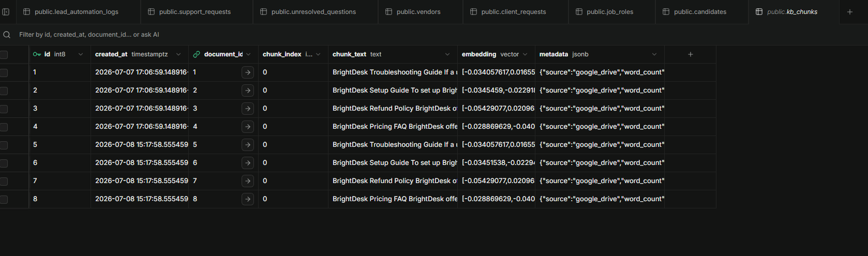Select chunk_text cell 'BrightDesk Refund Policy' in row 3
868x256 pixels.
(x=393, y=109)
